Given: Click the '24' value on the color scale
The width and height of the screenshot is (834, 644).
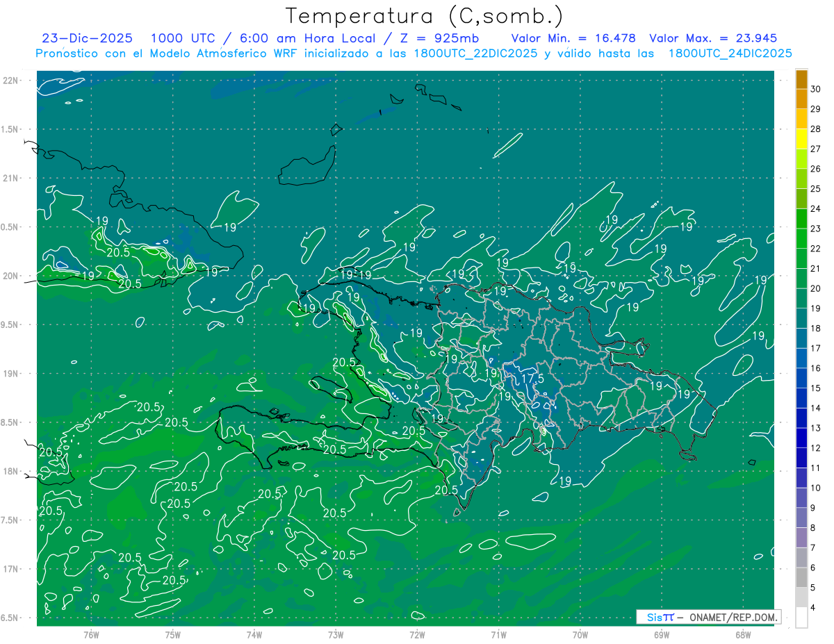Looking at the screenshot, I should pos(816,208).
